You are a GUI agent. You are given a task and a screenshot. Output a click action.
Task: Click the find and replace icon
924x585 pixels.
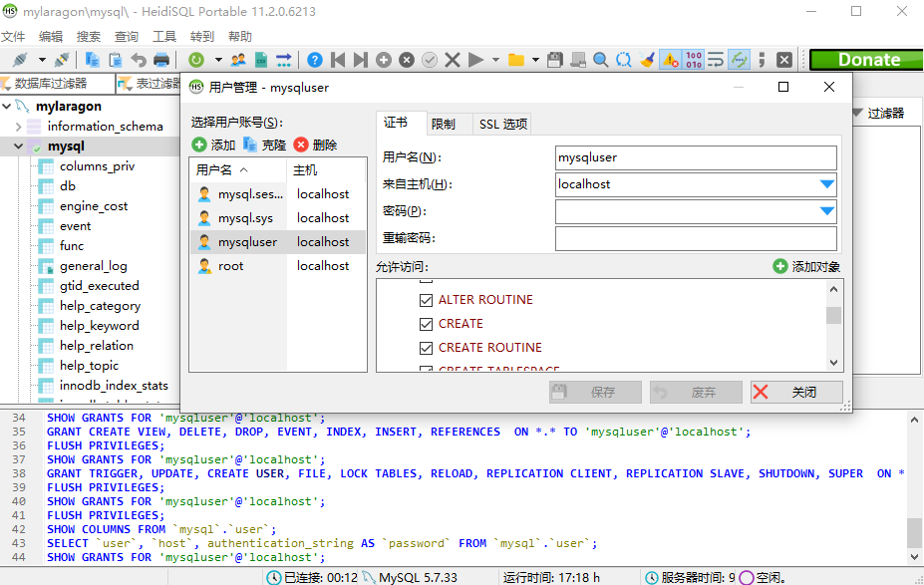click(623, 60)
